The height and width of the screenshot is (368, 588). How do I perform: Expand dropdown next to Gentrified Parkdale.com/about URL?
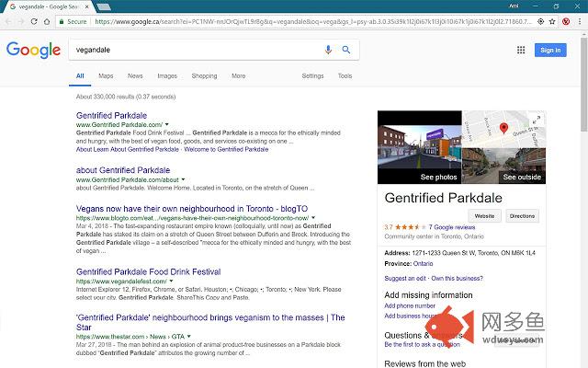(183, 179)
